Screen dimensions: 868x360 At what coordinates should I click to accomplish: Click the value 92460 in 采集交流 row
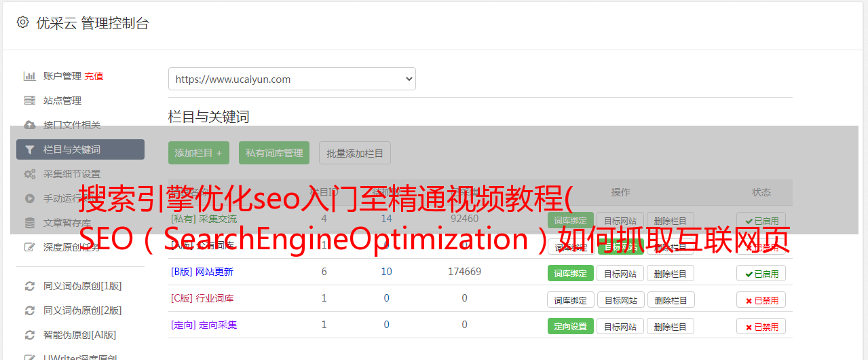click(464, 219)
